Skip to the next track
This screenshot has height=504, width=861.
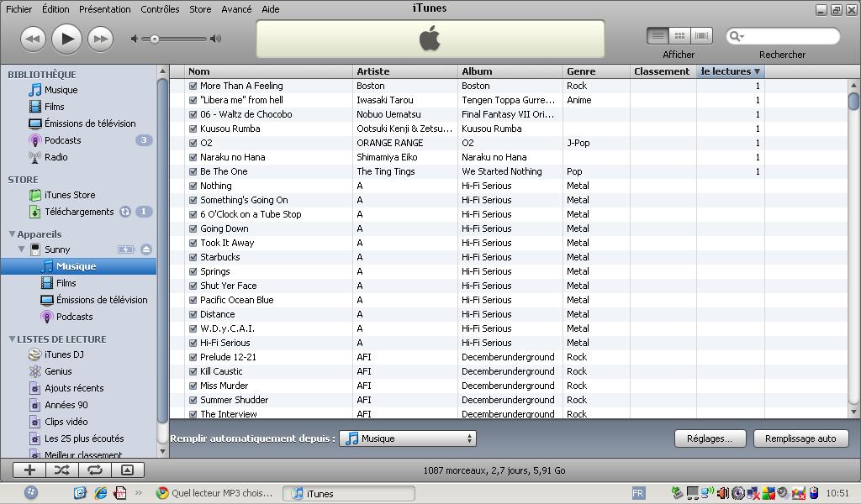(x=100, y=39)
